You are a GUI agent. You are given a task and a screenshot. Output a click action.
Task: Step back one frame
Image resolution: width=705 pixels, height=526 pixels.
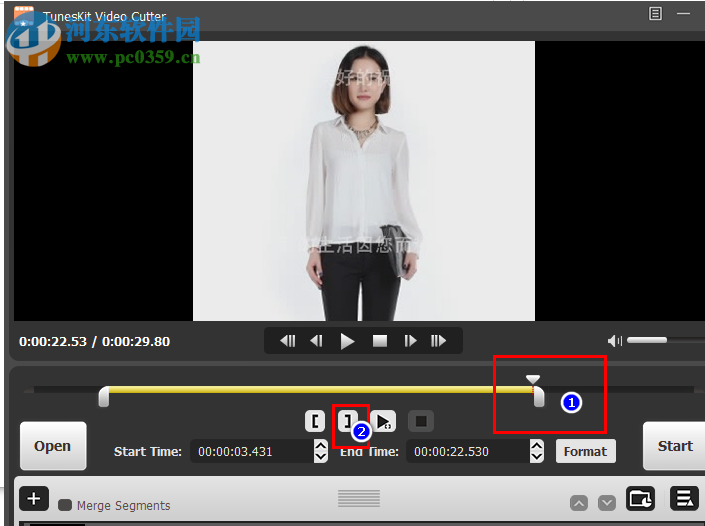click(x=317, y=341)
